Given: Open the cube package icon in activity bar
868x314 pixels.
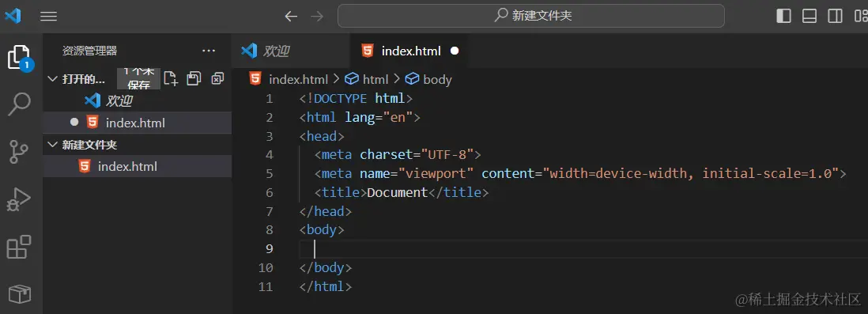Looking at the screenshot, I should (x=20, y=294).
